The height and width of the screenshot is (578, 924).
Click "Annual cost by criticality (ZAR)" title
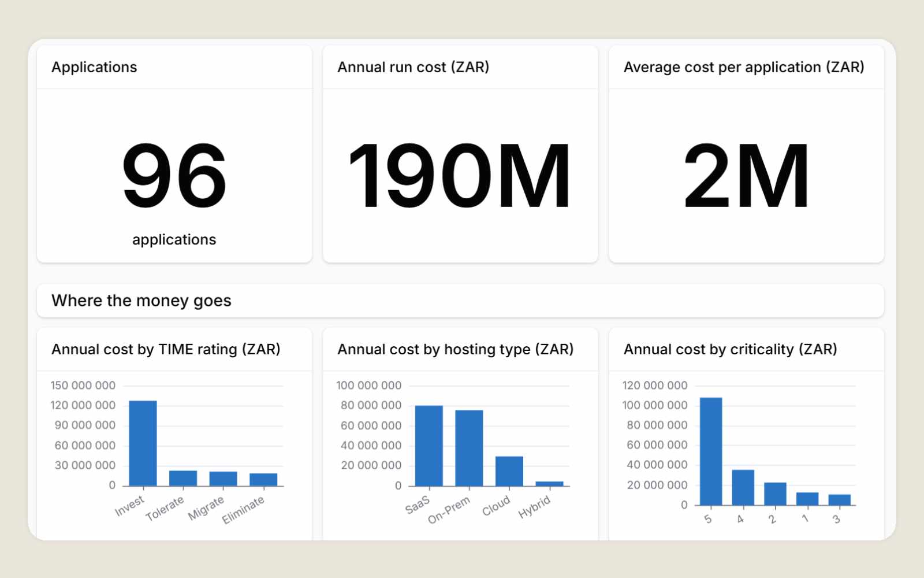731,349
